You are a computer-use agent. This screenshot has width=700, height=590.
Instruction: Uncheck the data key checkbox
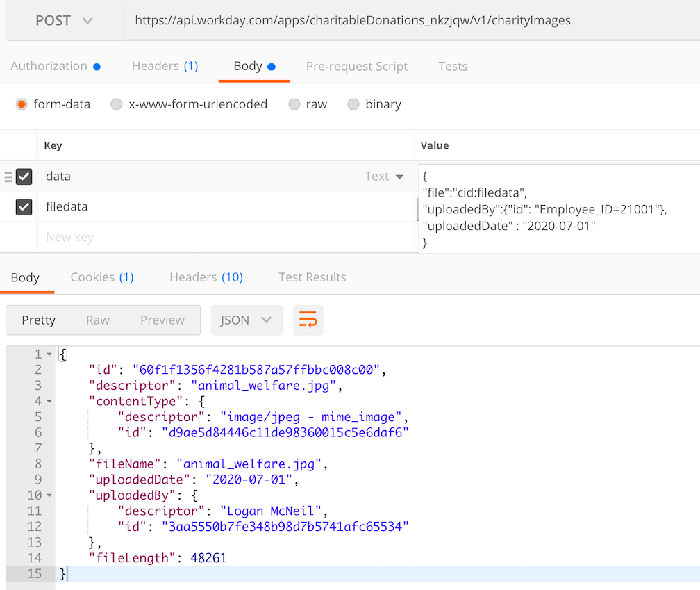tap(24, 177)
